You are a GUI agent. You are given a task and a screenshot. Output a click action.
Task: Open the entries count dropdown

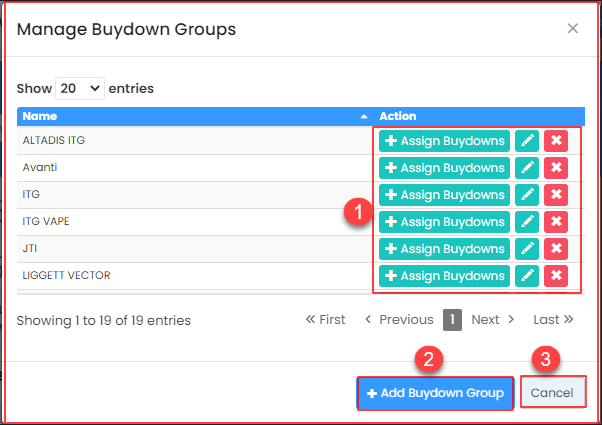point(80,88)
